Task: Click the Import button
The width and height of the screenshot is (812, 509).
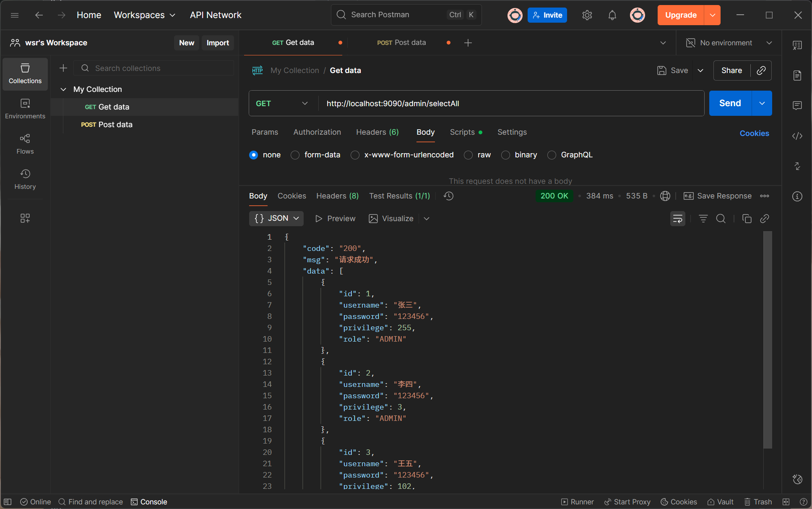Action: 218,43
